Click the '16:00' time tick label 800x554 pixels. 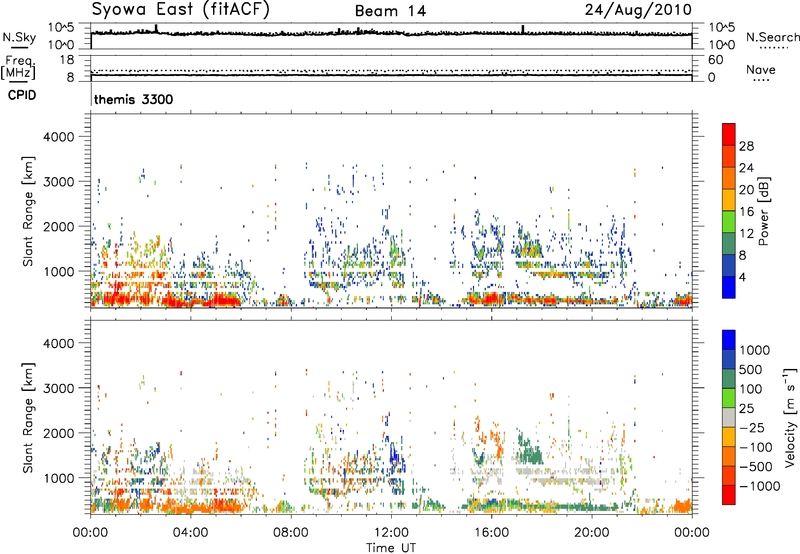click(x=491, y=533)
